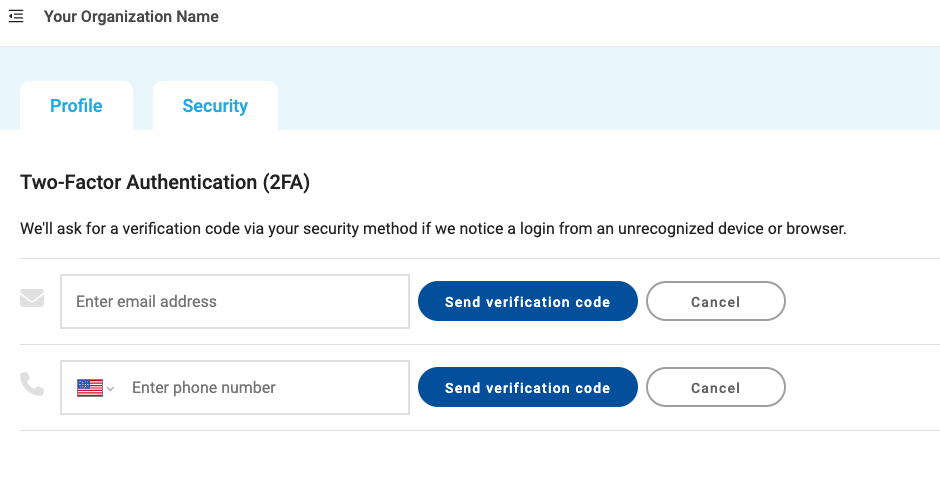Click the Your Organization Name title
This screenshot has height=482, width=940.
[x=131, y=17]
